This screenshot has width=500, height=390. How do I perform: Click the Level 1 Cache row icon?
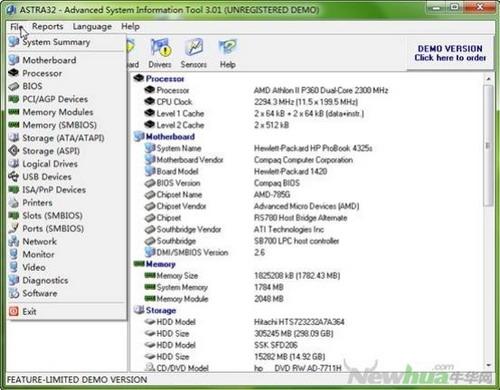point(150,113)
